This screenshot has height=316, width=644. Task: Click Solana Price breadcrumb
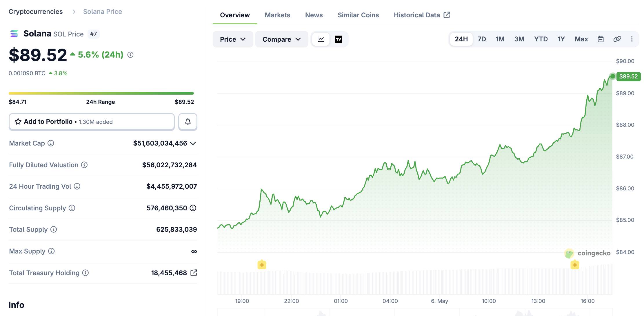103,12
